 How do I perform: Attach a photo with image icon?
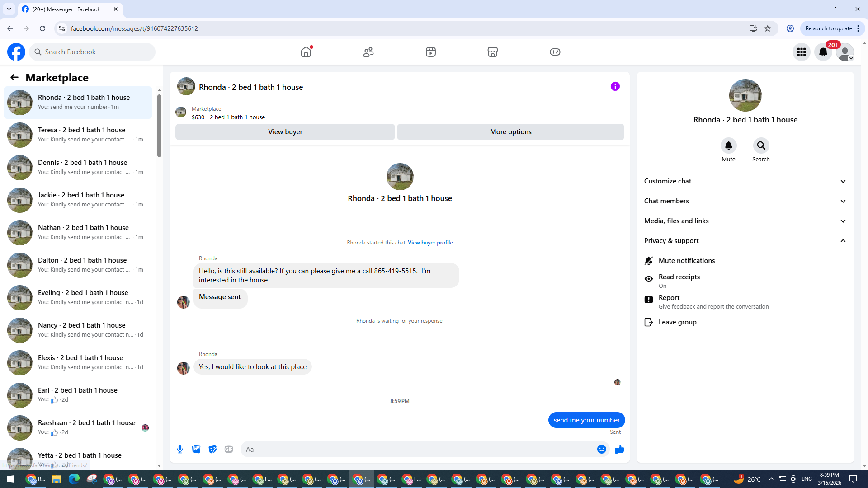click(x=196, y=449)
